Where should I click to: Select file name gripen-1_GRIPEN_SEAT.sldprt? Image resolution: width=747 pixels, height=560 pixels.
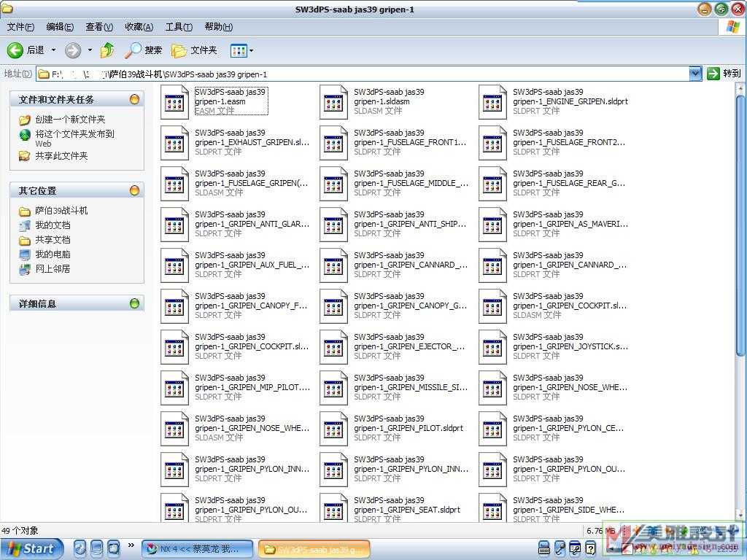(x=407, y=505)
